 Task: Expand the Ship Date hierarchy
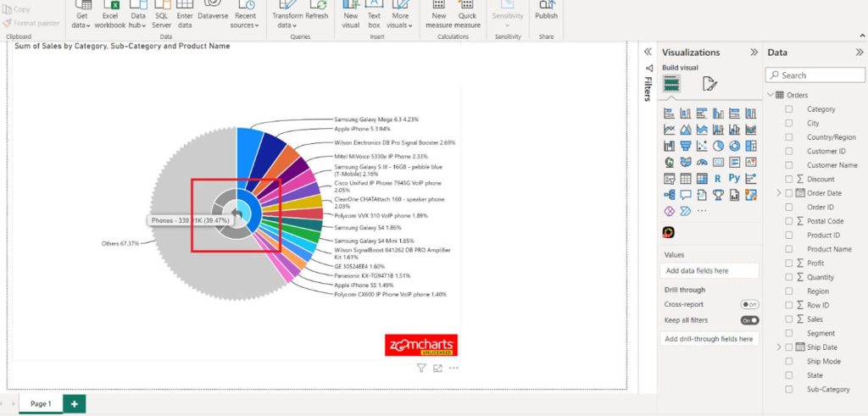[x=779, y=347]
